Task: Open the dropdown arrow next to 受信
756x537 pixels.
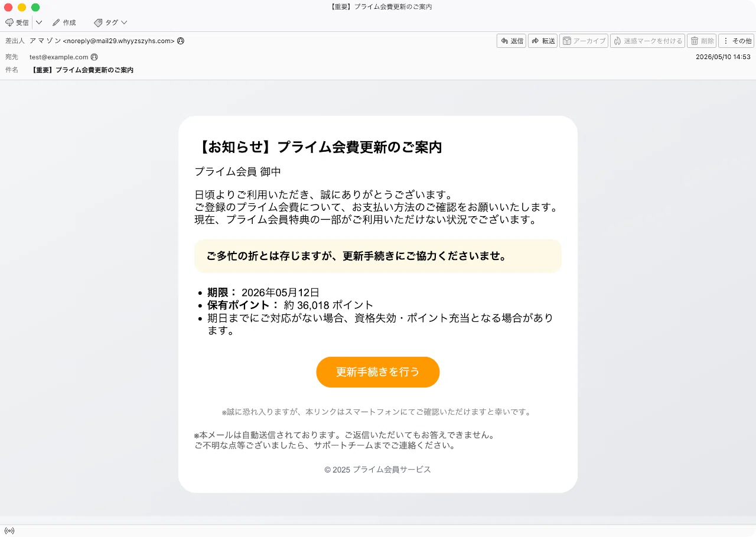Action: coord(39,22)
